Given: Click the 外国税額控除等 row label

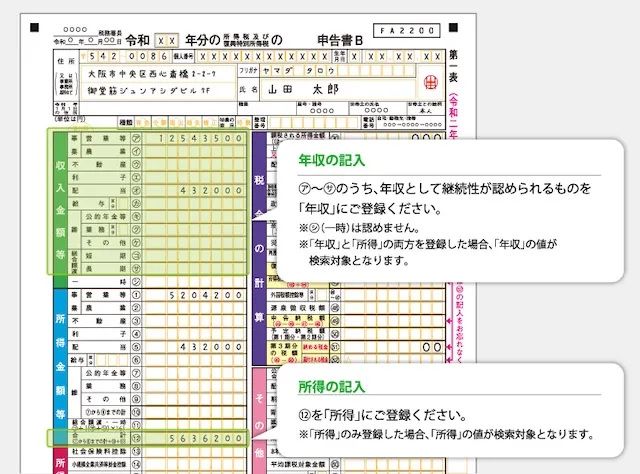Looking at the screenshot, I should 287,295.
